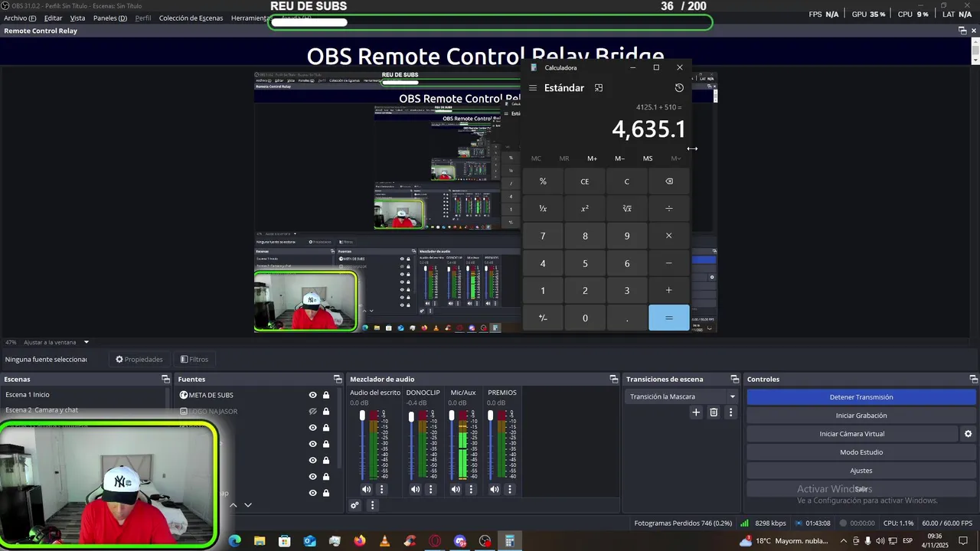Remove the selected scene transition
Screen dimensions: 980x551
pos(714,412)
